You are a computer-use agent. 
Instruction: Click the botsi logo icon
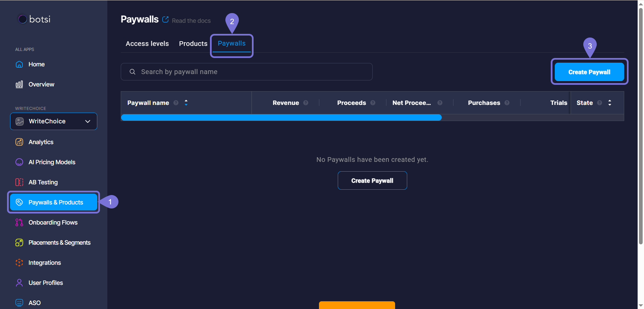click(x=22, y=19)
